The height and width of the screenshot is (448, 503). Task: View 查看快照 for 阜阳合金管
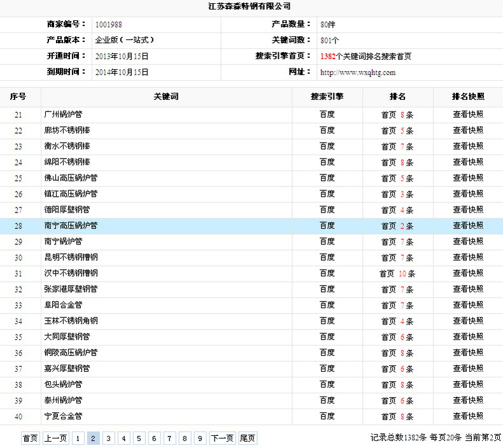(x=468, y=305)
